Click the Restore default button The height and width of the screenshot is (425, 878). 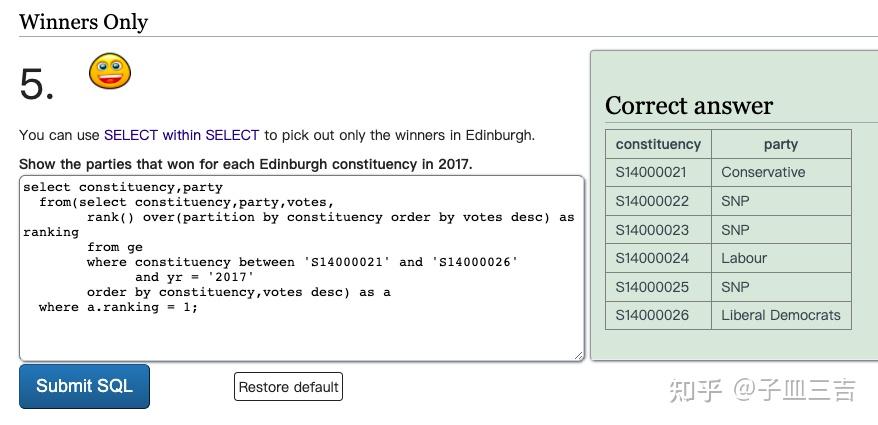click(288, 387)
